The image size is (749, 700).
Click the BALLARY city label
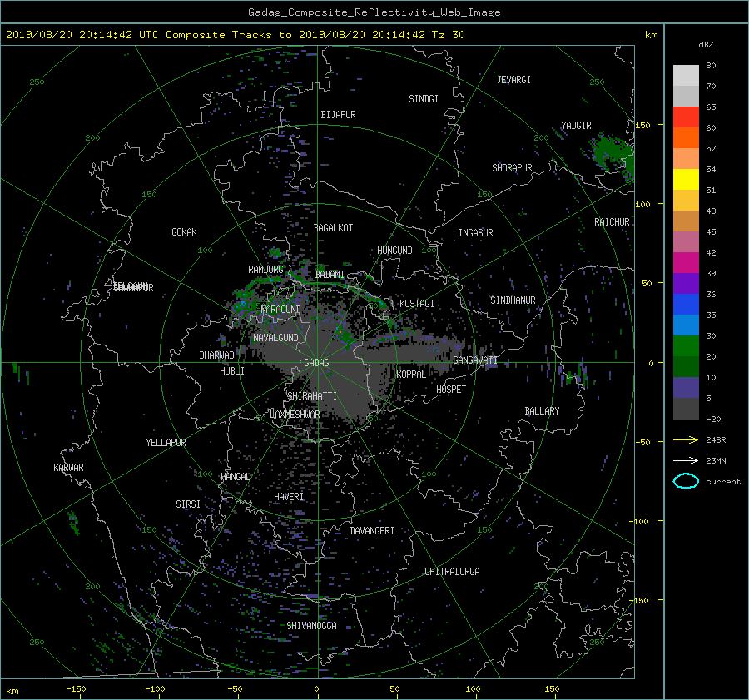tap(542, 411)
